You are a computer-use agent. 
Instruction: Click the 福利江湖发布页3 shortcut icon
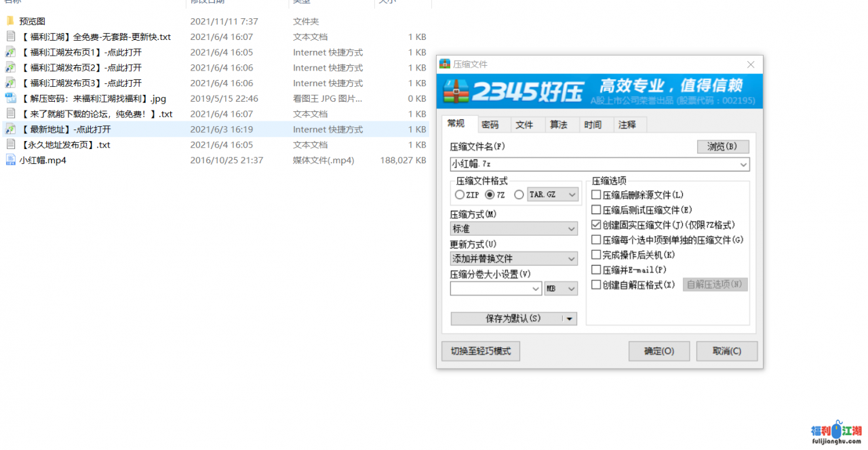[10, 83]
